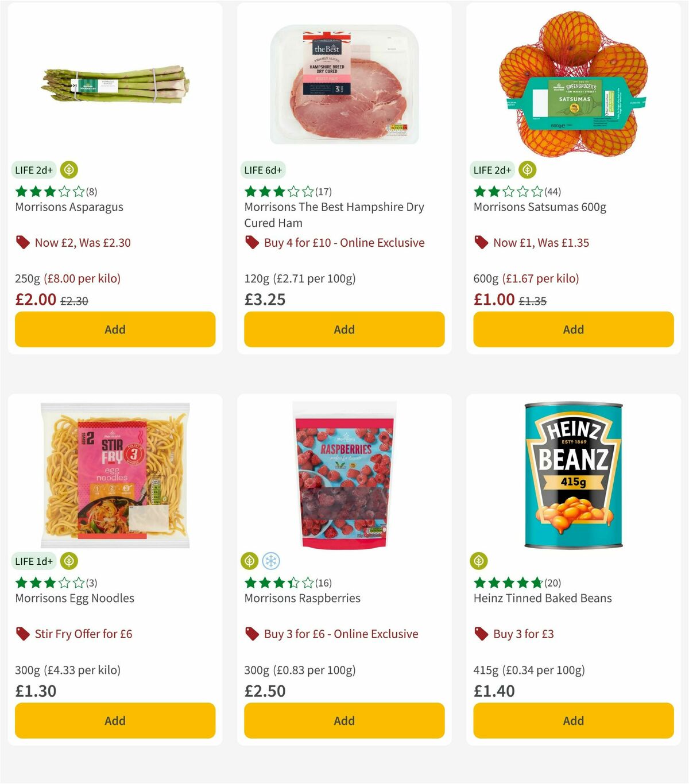
Task: Click the organic leaf icon above Morrisons Satsumas
Action: [x=528, y=170]
